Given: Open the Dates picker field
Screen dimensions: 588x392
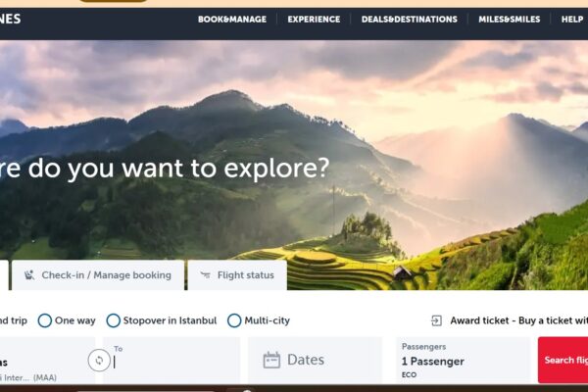Looking at the screenshot, I should tap(315, 360).
